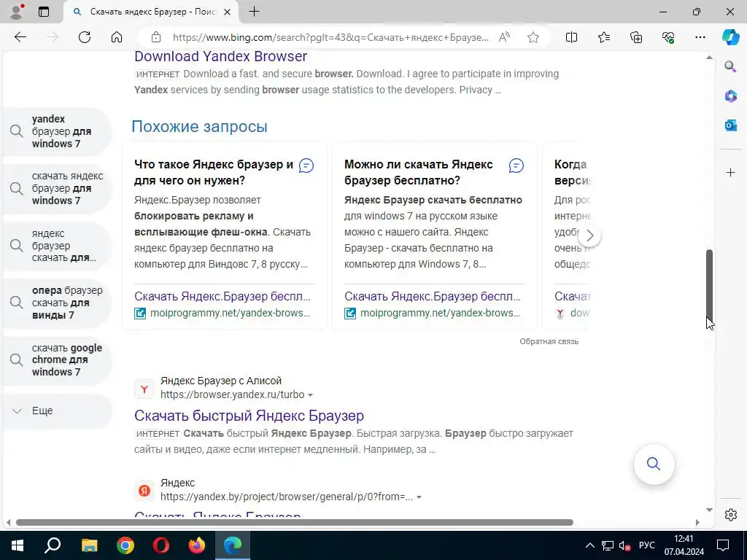The image size is (747, 560).
Task: Open split screen view
Action: tap(571, 37)
